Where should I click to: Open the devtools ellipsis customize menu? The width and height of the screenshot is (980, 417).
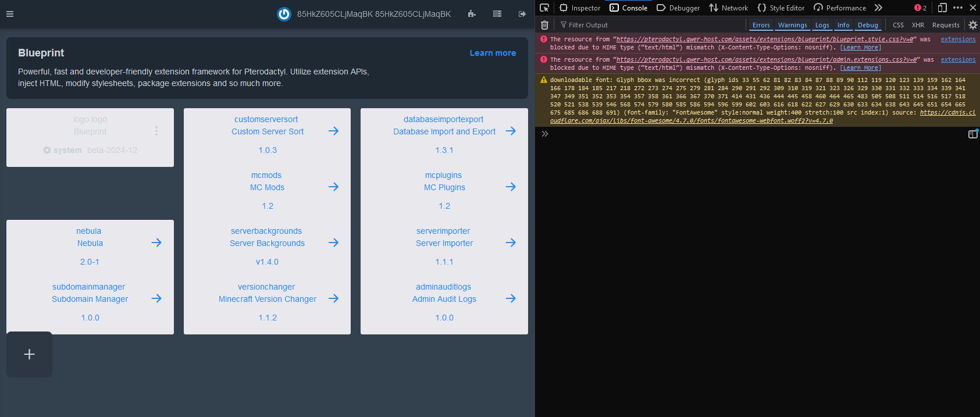958,8
